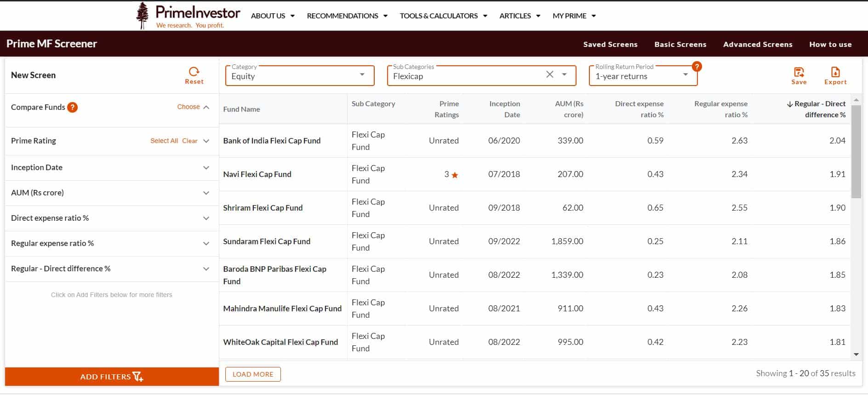Click the scrollbar up arrow in results table

856,100
